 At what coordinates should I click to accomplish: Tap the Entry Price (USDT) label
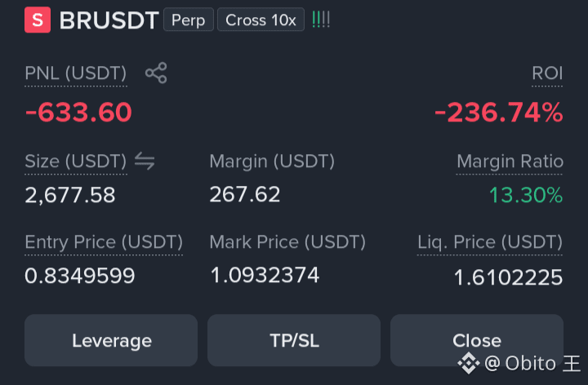click(104, 242)
